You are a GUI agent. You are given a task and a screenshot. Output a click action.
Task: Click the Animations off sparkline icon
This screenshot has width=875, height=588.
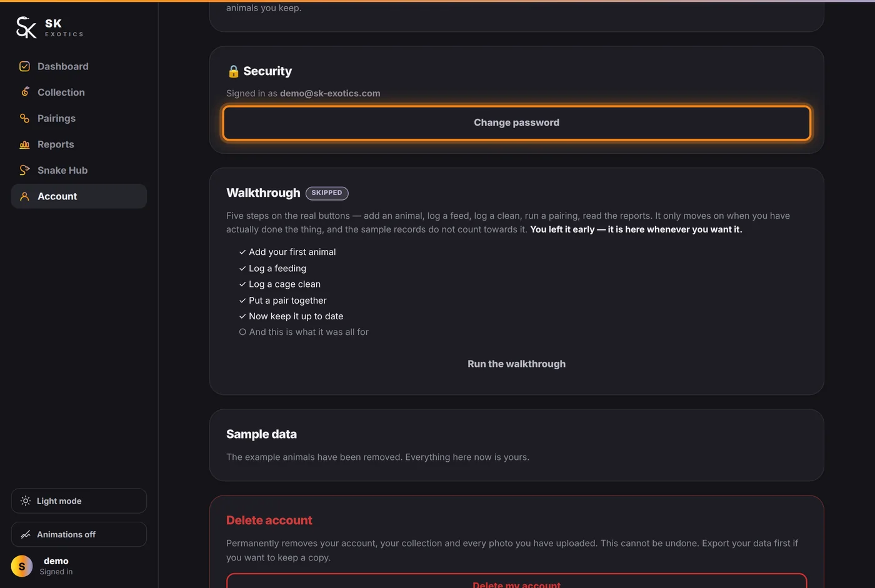pyautogui.click(x=26, y=534)
